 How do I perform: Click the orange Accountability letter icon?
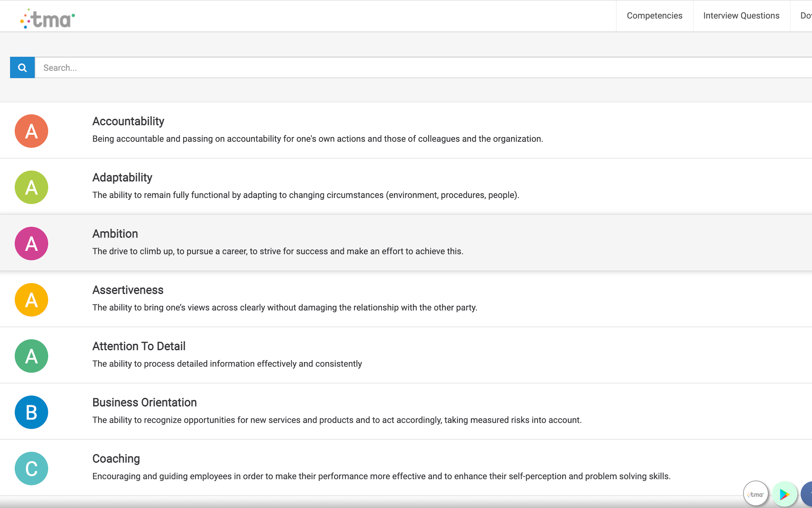coord(31,131)
